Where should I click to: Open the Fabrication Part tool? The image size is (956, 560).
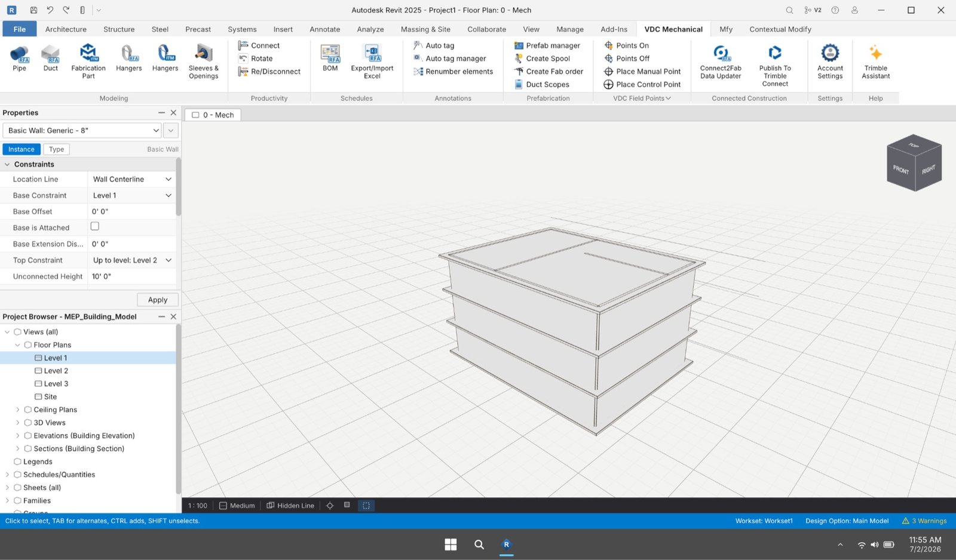88,61
